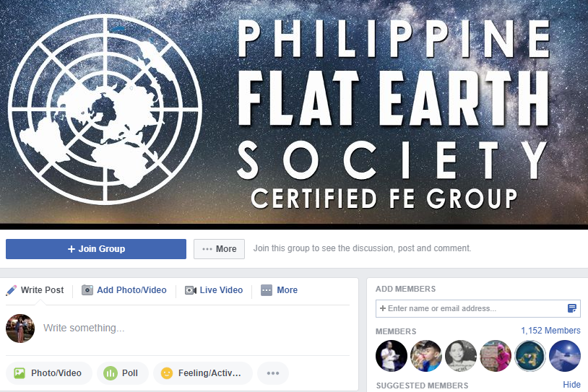Click the composer More ellipsis icon
The image size is (588, 392).
pos(267,290)
